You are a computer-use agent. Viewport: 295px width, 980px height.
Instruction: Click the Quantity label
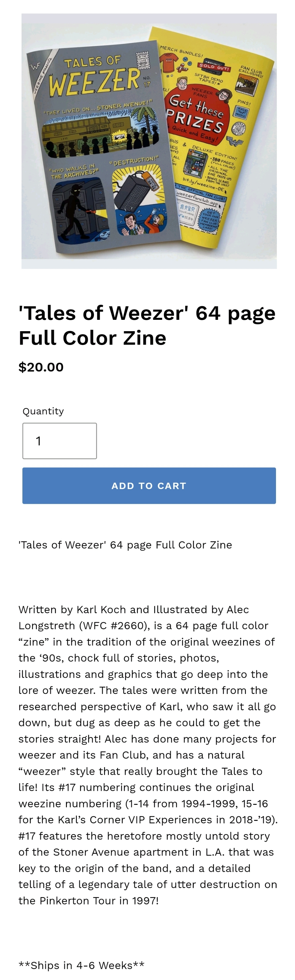(x=43, y=411)
